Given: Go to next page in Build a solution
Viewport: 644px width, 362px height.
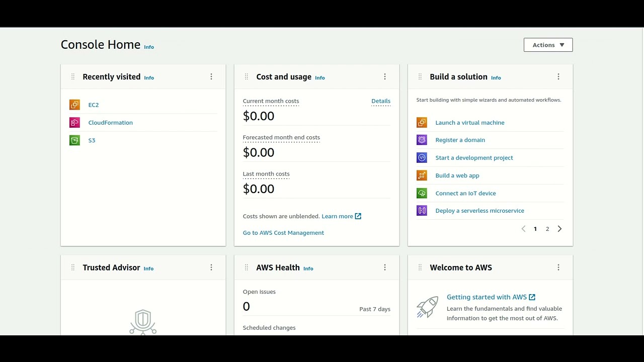Looking at the screenshot, I should 559,229.
